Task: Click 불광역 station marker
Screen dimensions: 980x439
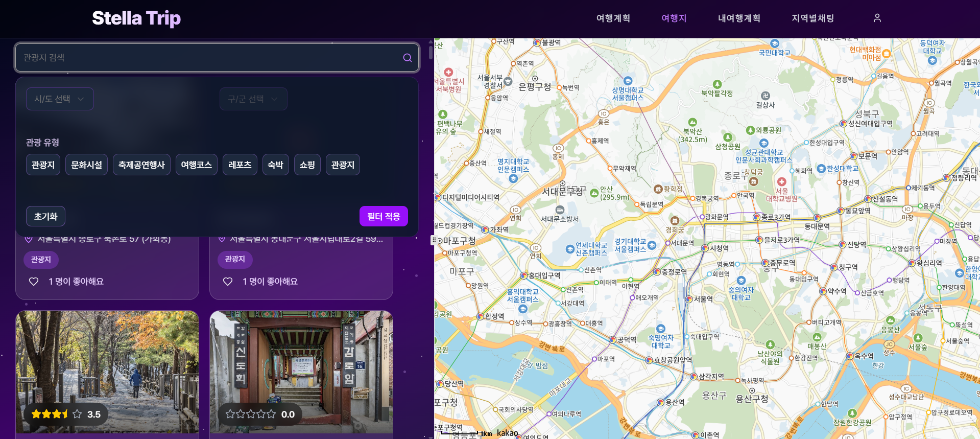Action: 537,43
